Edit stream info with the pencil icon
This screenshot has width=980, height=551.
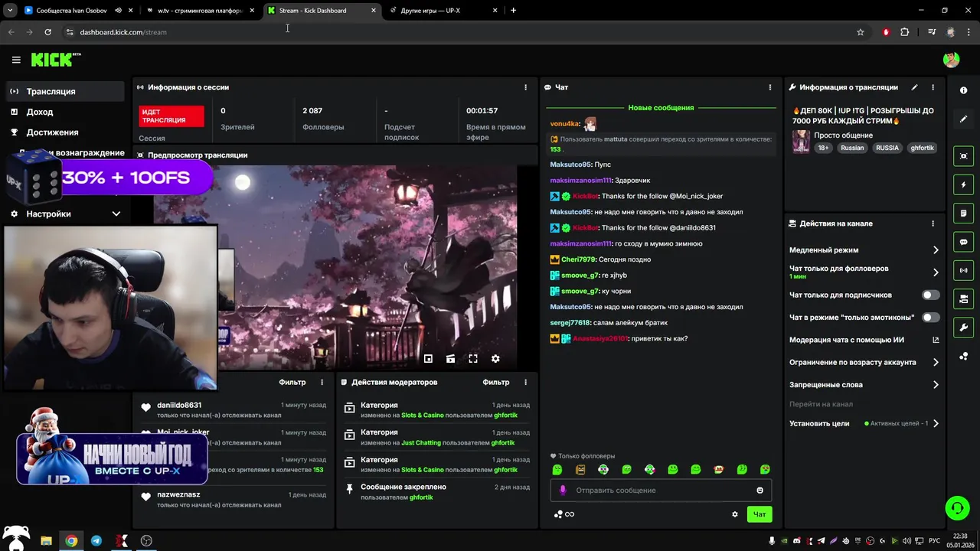click(914, 87)
